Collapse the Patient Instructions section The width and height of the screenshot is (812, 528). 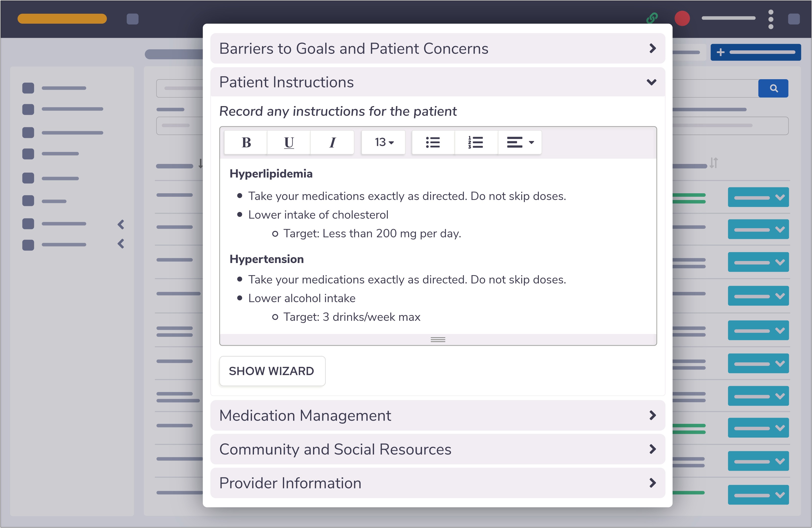[651, 82]
